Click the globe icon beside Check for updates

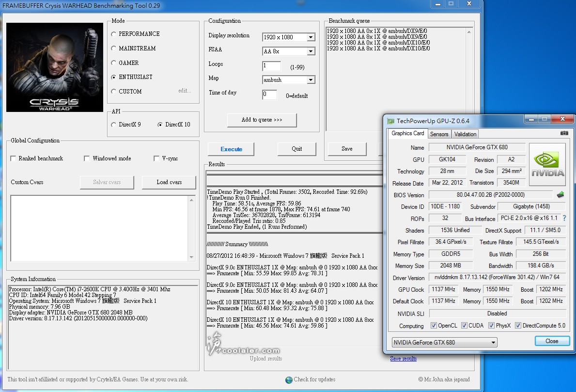(x=289, y=379)
